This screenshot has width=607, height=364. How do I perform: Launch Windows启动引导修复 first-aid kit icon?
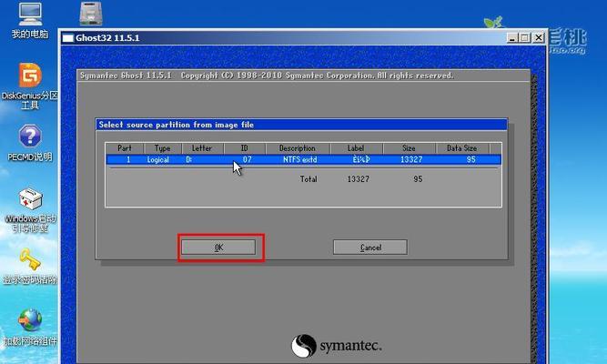(x=30, y=209)
